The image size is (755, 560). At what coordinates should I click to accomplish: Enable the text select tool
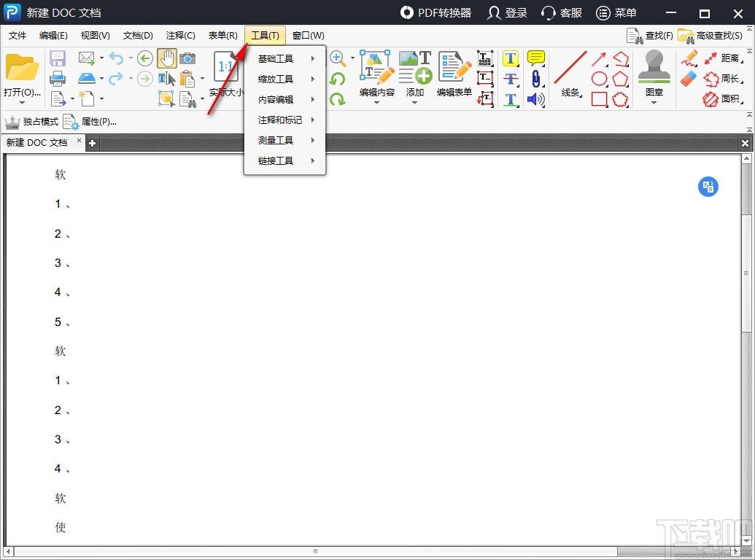166,79
